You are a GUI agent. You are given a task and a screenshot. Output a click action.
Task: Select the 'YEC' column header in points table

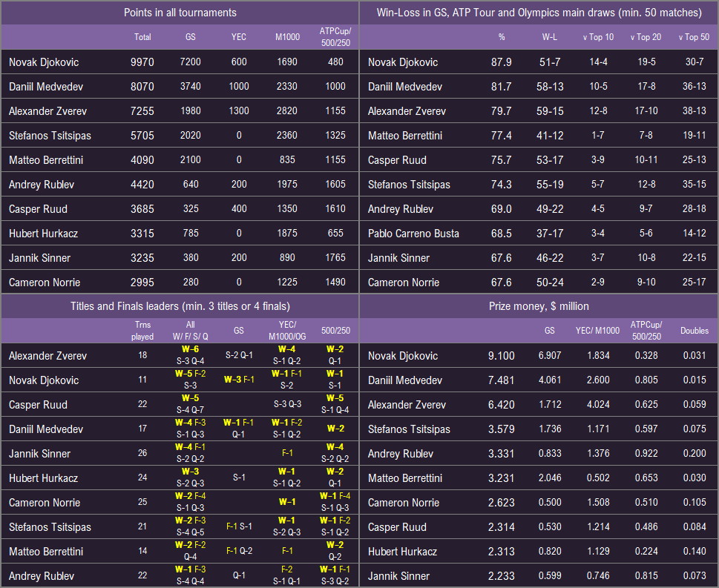click(x=239, y=37)
